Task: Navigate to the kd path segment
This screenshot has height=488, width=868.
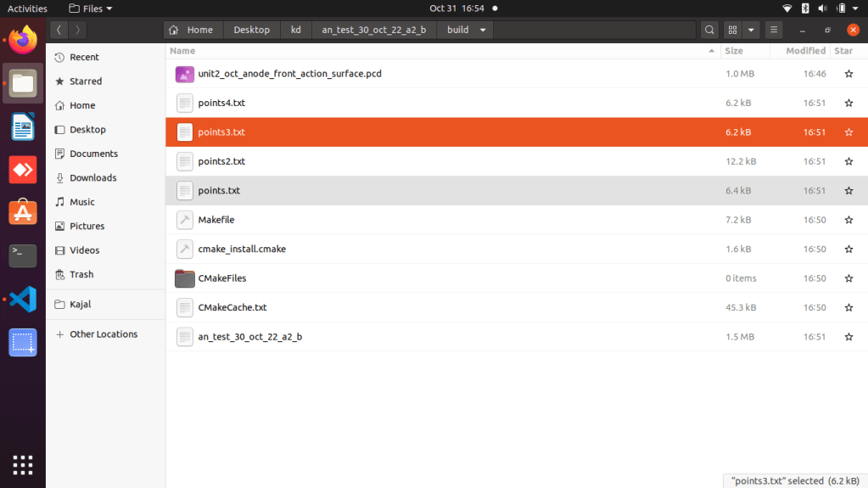Action: tap(295, 30)
